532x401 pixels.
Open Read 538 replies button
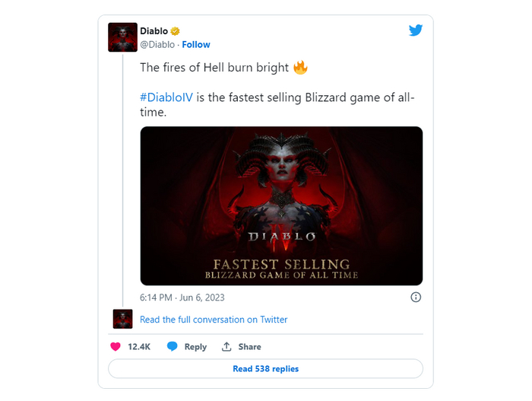coord(266,369)
